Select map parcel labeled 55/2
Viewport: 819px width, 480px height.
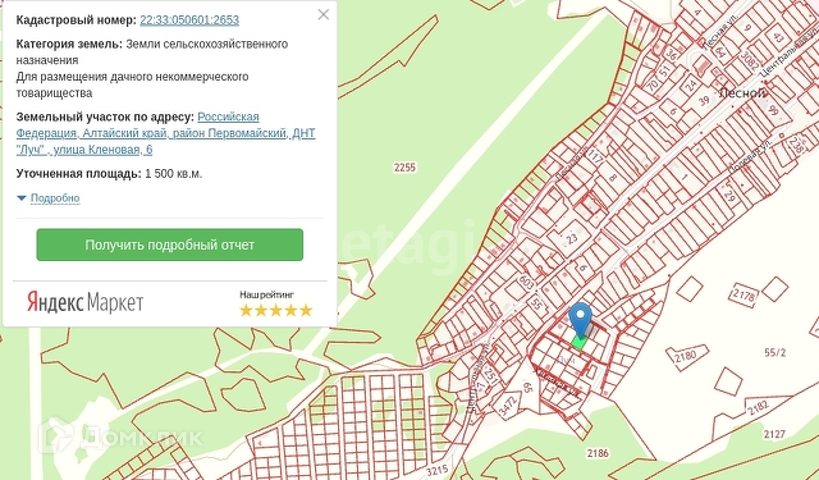coord(775,353)
